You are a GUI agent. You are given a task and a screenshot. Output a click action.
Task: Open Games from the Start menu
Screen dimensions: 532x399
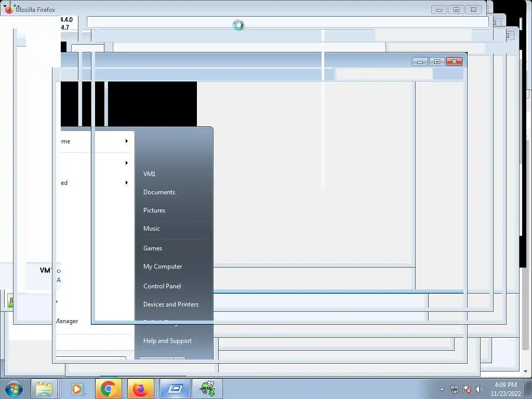[x=153, y=248]
